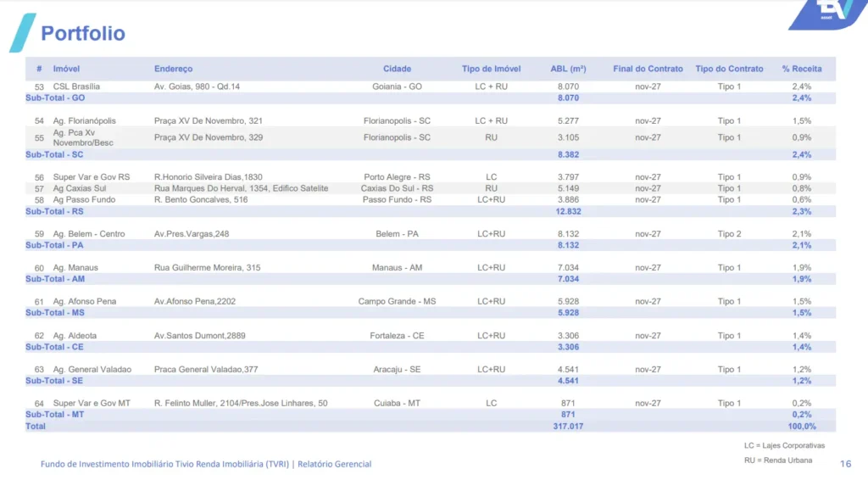Click the Endereço column header
Viewport: 868px width, 480px height.
click(x=173, y=69)
